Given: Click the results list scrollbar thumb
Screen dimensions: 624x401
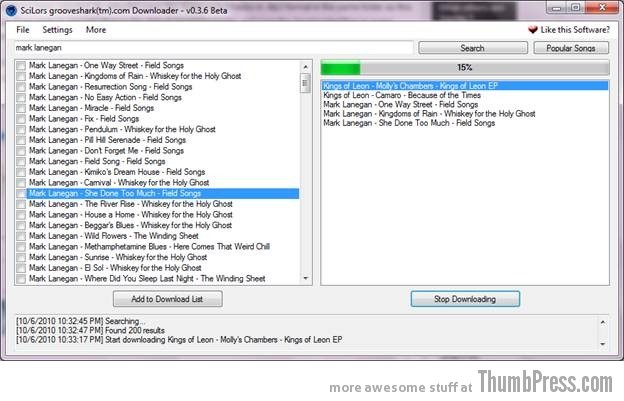Looking at the screenshot, I should point(305,83).
